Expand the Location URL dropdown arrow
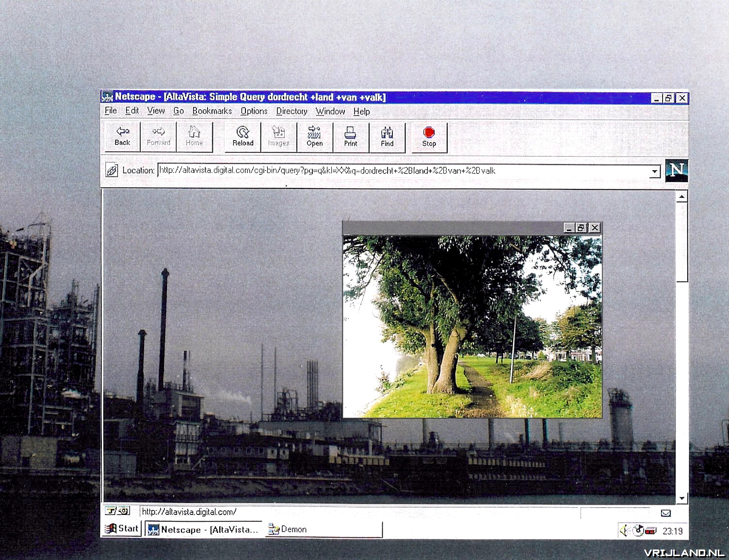This screenshot has width=729, height=560. (x=654, y=171)
